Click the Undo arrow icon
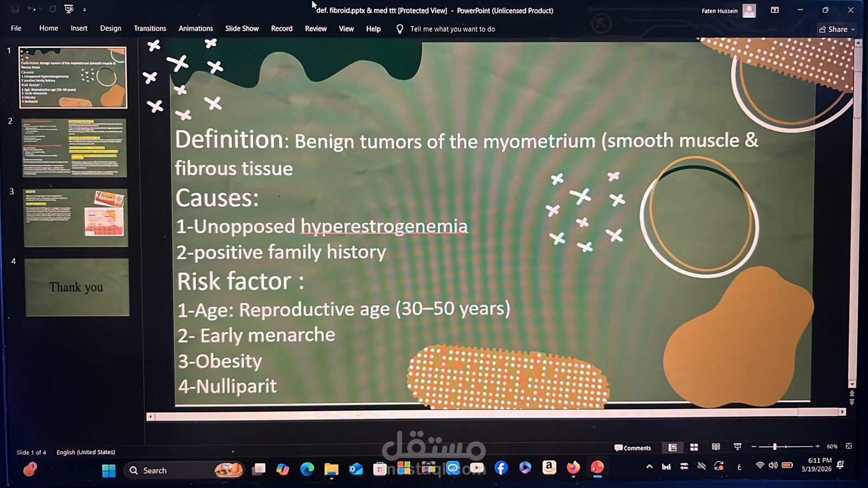The height and width of the screenshot is (488, 868). tap(31, 9)
